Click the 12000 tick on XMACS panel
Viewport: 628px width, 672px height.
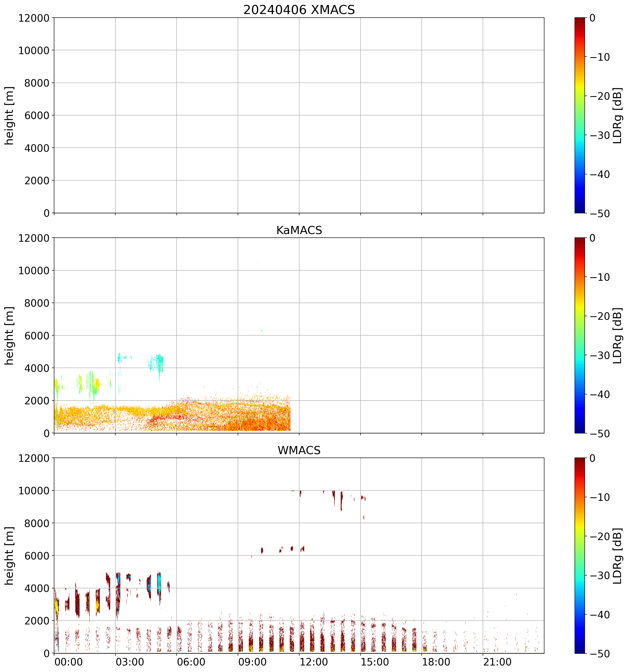34,18
